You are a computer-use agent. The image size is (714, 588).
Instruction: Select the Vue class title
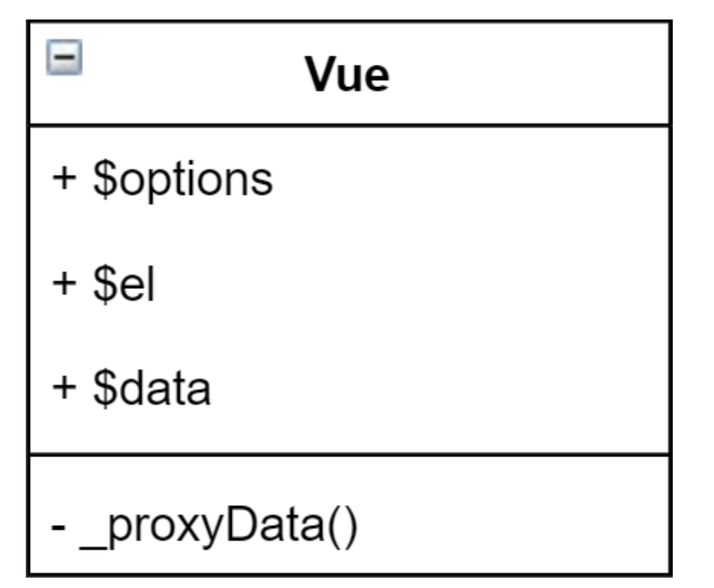(347, 75)
